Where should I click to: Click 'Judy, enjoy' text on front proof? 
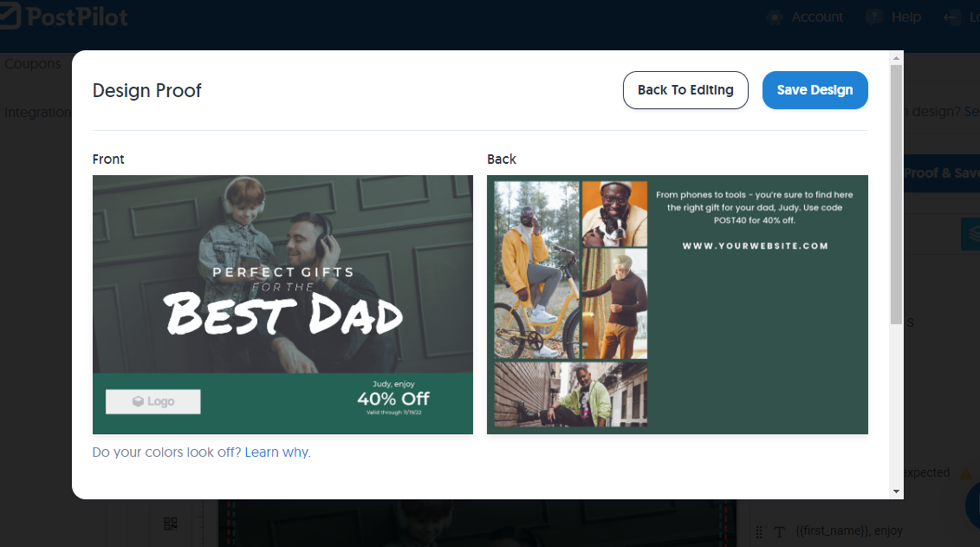(393, 384)
